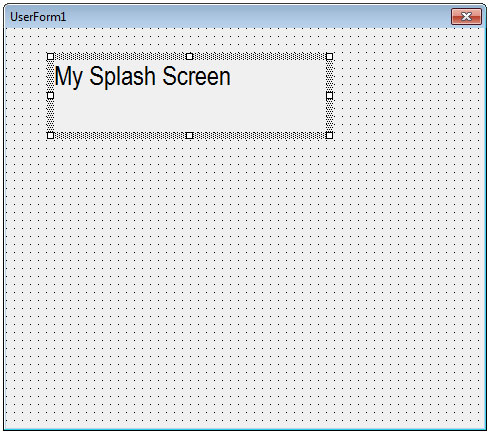Click the hatched bottom border of the label
The width and height of the screenshot is (490, 434).
[120, 135]
